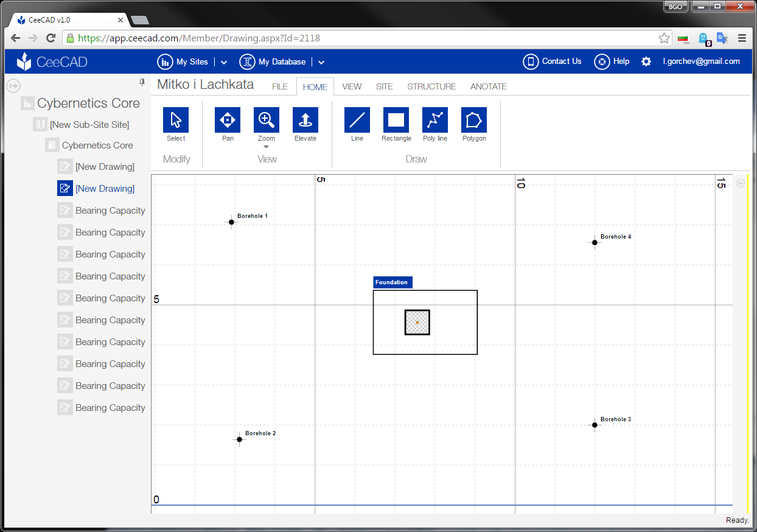Select the Foundation label tag
Image resolution: width=757 pixels, height=532 pixels.
click(x=392, y=282)
